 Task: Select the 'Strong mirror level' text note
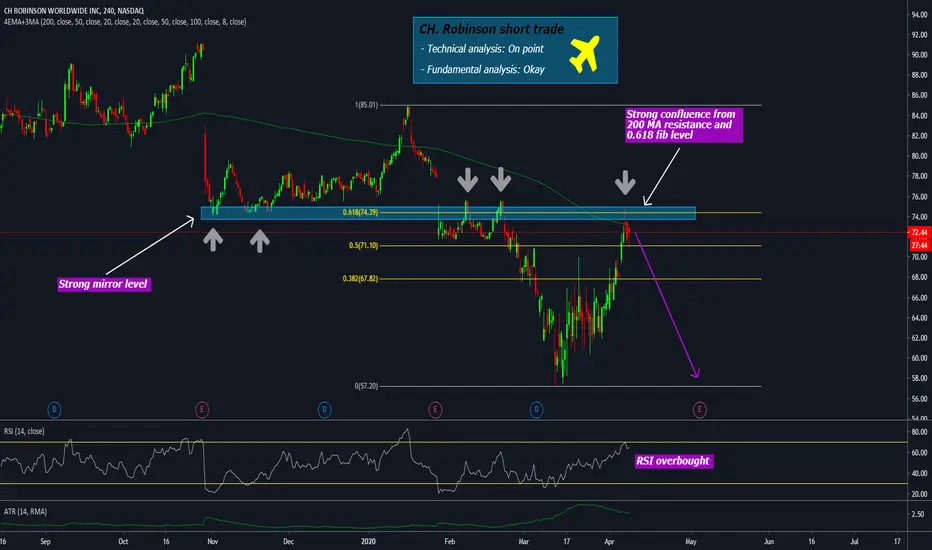(x=103, y=284)
